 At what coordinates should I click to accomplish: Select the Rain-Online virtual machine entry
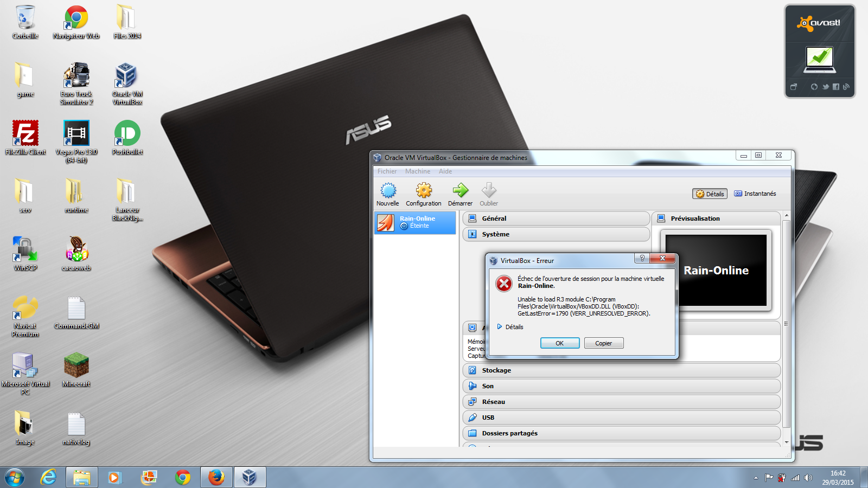pyautogui.click(x=415, y=222)
